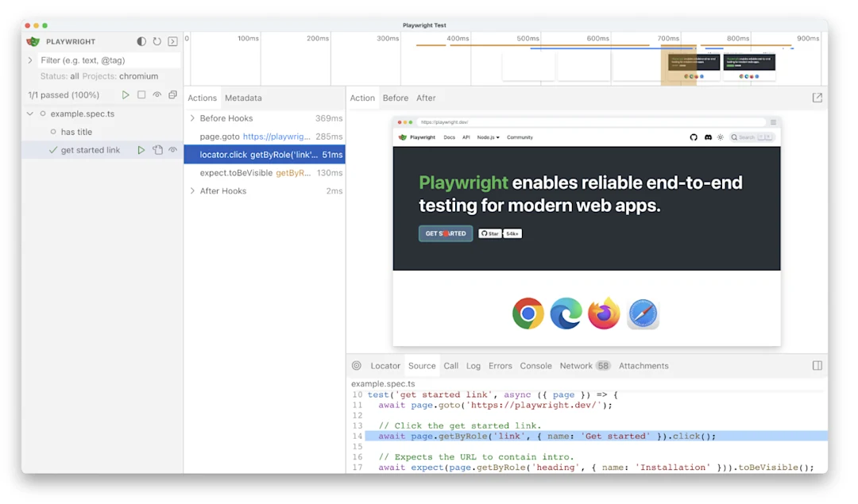This screenshot has width=858, height=504.
Task: Toggle the split sidebar layout icon
Action: tap(817, 366)
